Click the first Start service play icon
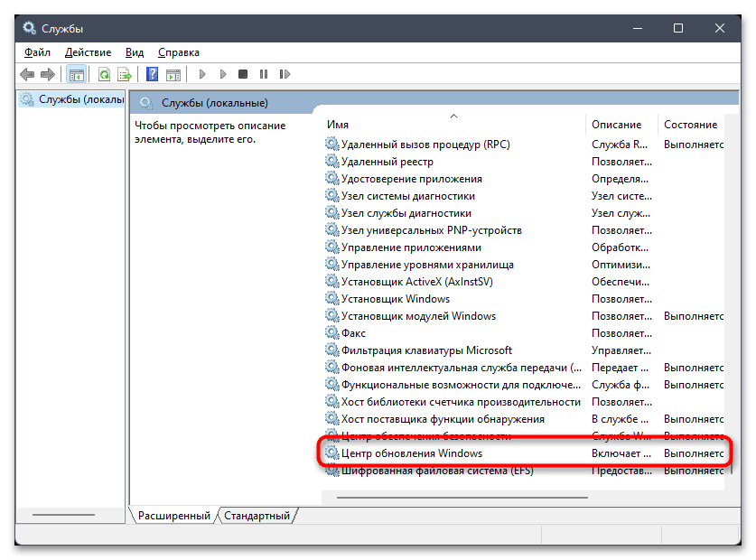 pos(202,74)
